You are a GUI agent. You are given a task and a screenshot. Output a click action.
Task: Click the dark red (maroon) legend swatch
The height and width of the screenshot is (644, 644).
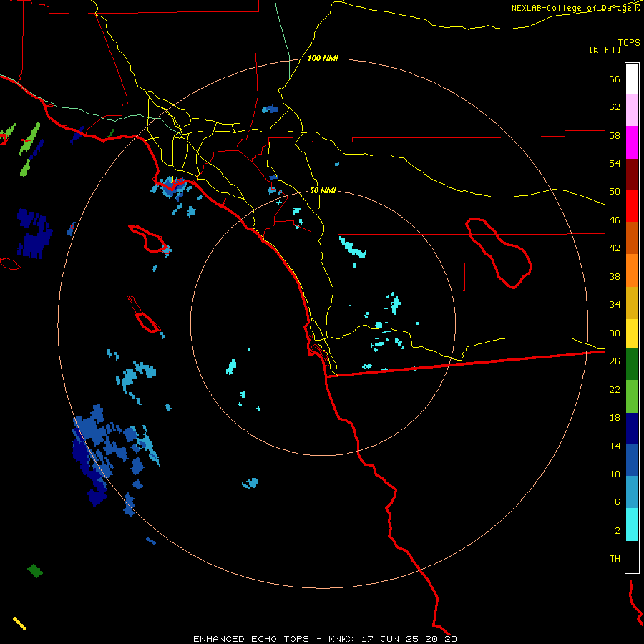[x=632, y=175]
